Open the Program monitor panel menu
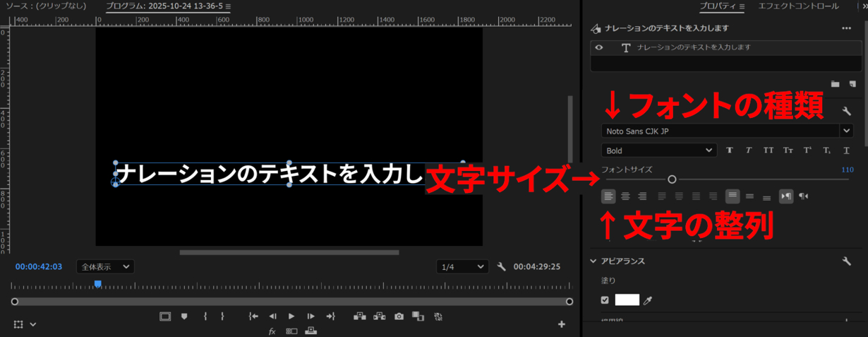The height and width of the screenshot is (337, 868). point(228,6)
